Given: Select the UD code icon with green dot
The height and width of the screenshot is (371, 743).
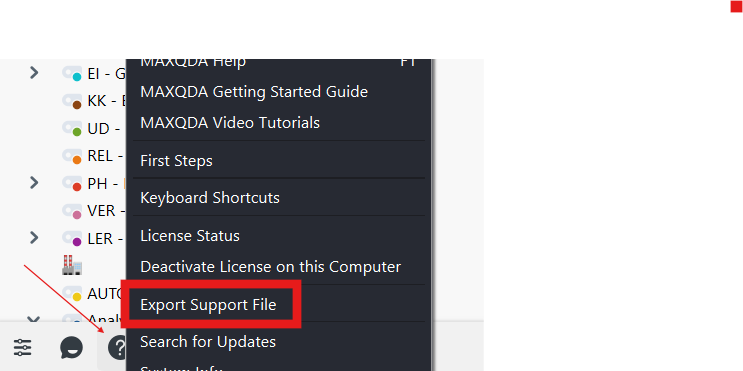Looking at the screenshot, I should click(x=72, y=128).
